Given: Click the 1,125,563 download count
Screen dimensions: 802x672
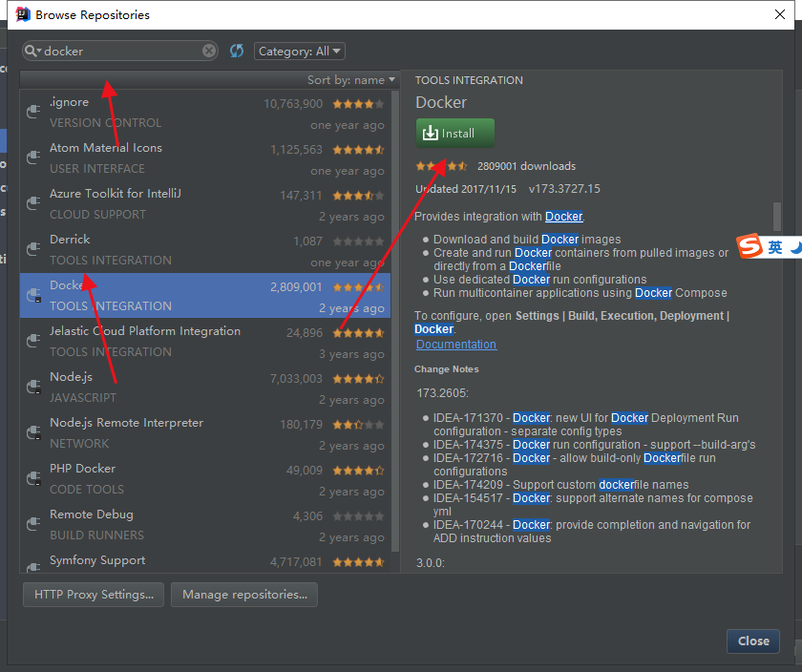Looking at the screenshot, I should click(x=296, y=149).
